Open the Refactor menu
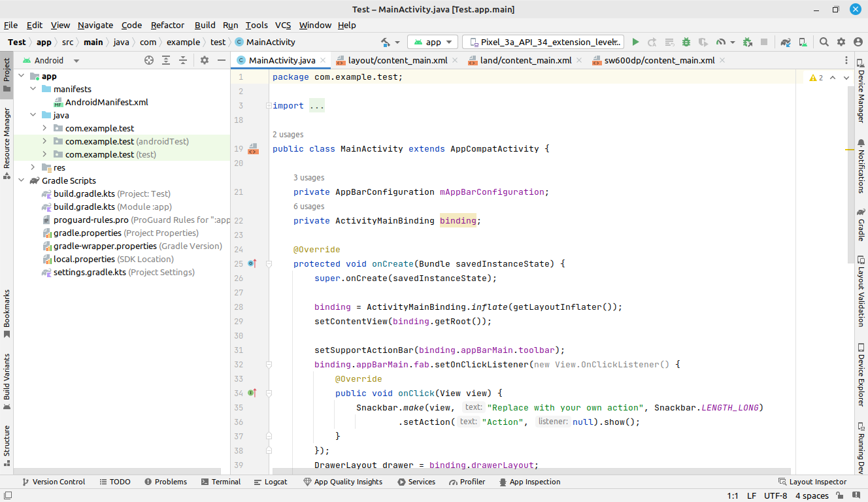Viewport: 868px width, 502px height. [167, 25]
